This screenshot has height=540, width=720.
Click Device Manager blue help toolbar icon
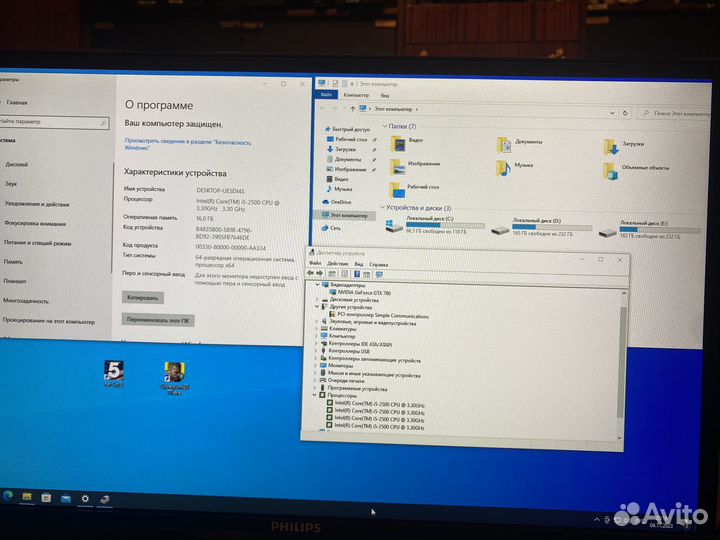point(357,274)
